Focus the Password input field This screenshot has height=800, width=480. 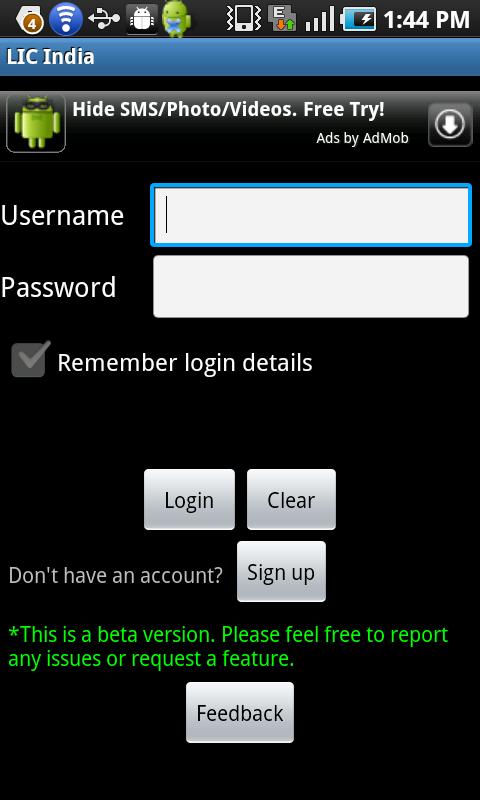click(311, 287)
